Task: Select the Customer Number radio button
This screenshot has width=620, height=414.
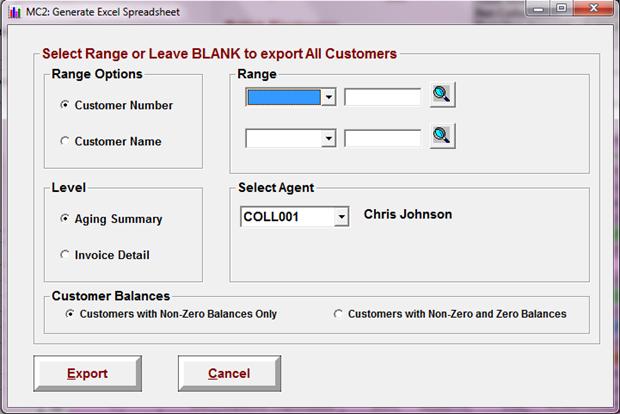Action: point(65,105)
